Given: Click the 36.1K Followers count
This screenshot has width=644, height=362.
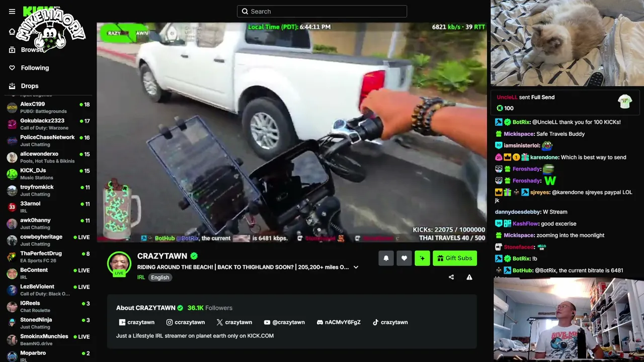Looking at the screenshot, I should click(210, 308).
